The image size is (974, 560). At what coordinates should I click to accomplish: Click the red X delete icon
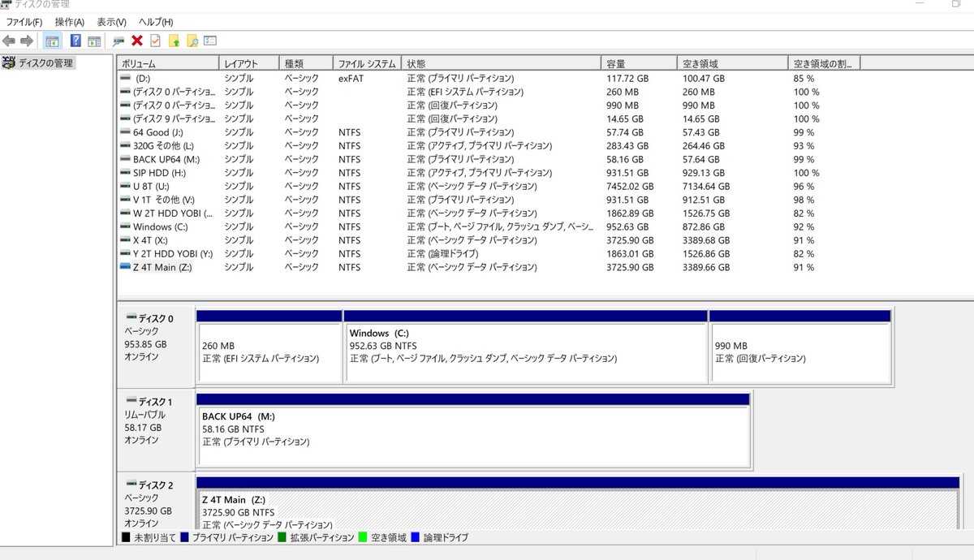click(x=137, y=41)
